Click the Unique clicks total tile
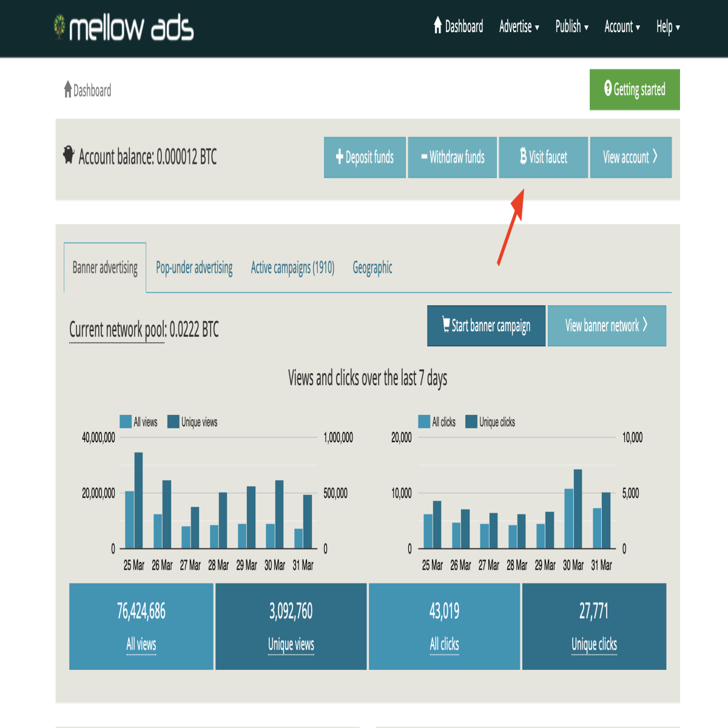The height and width of the screenshot is (728, 728). [595, 627]
